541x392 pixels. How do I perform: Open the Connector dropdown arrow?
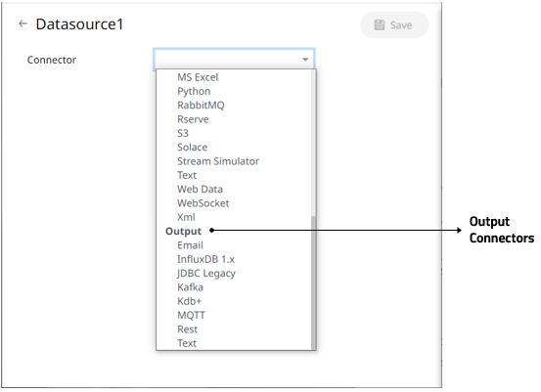click(x=305, y=60)
